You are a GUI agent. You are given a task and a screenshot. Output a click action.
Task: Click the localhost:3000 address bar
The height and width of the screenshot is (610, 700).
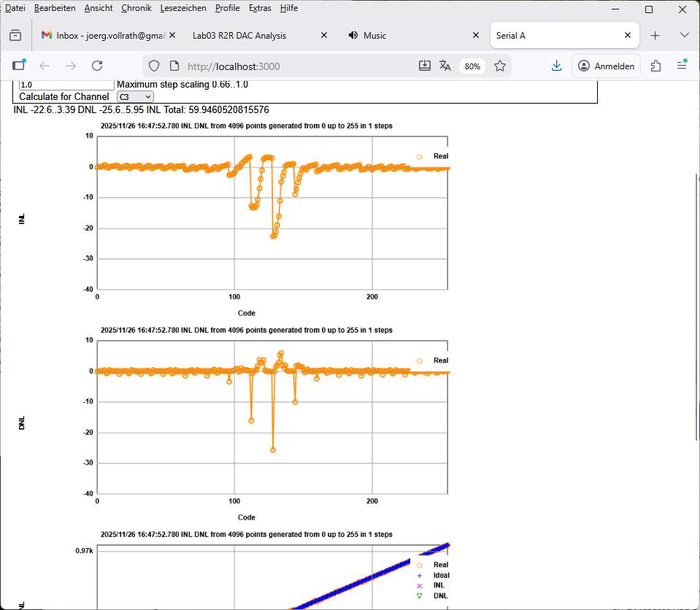[x=292, y=66]
